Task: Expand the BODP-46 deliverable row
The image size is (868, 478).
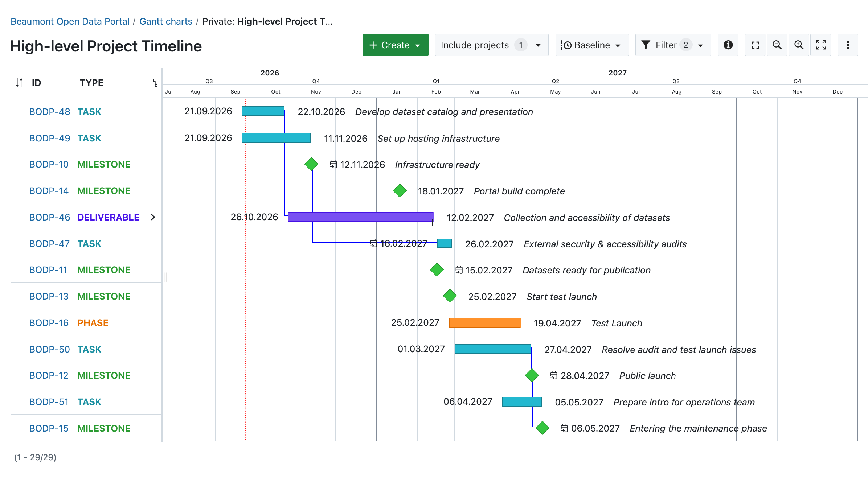Action: (153, 217)
